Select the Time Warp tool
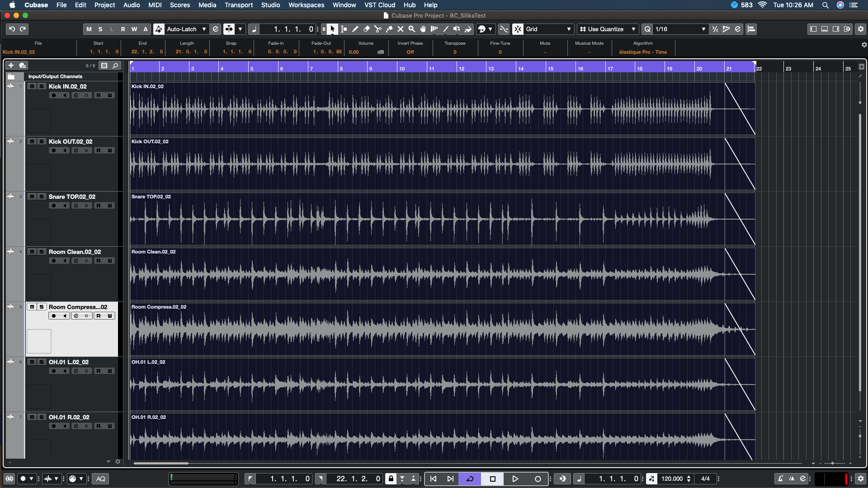868x488 pixels. click(434, 29)
